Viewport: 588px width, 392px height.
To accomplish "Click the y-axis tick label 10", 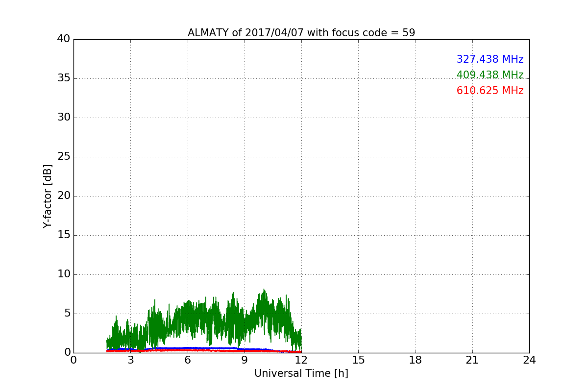I will [64, 274].
